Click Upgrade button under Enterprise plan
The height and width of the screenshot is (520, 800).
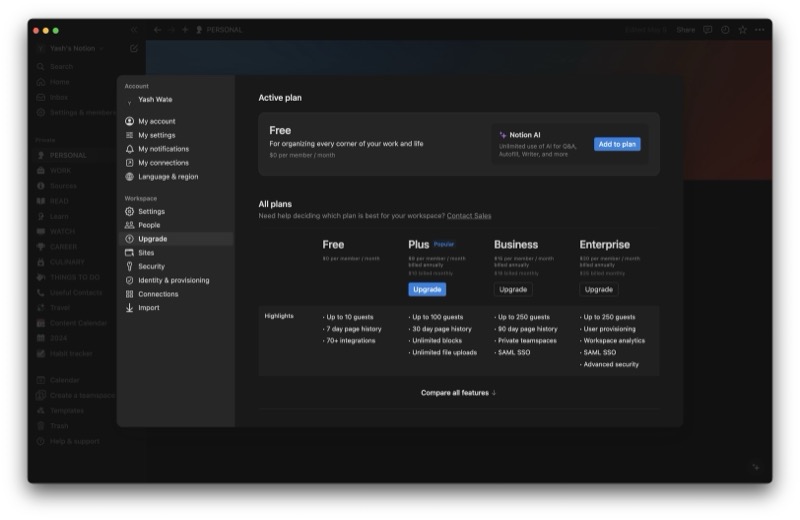point(598,289)
